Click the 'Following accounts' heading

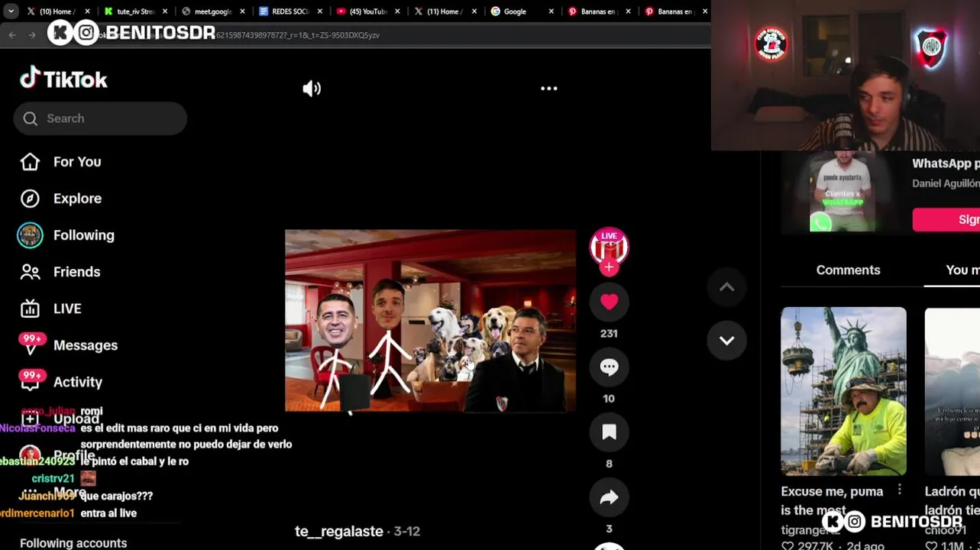[73, 543]
